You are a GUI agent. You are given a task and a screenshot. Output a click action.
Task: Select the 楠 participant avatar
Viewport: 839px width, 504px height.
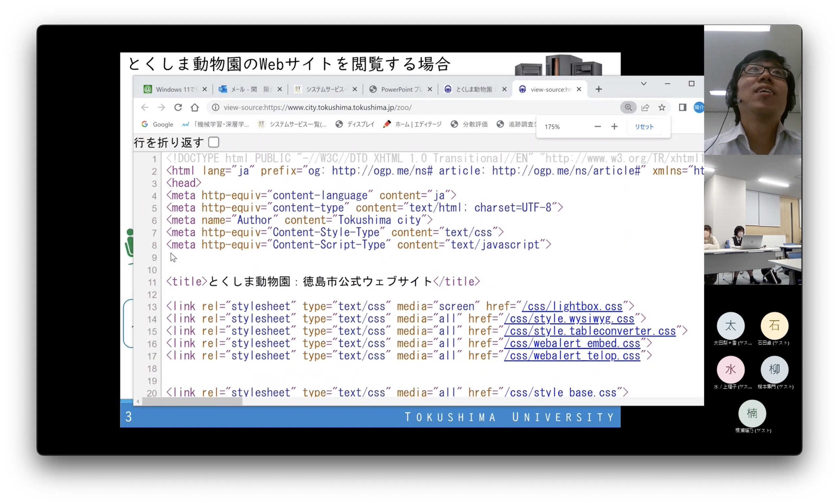[x=752, y=413]
